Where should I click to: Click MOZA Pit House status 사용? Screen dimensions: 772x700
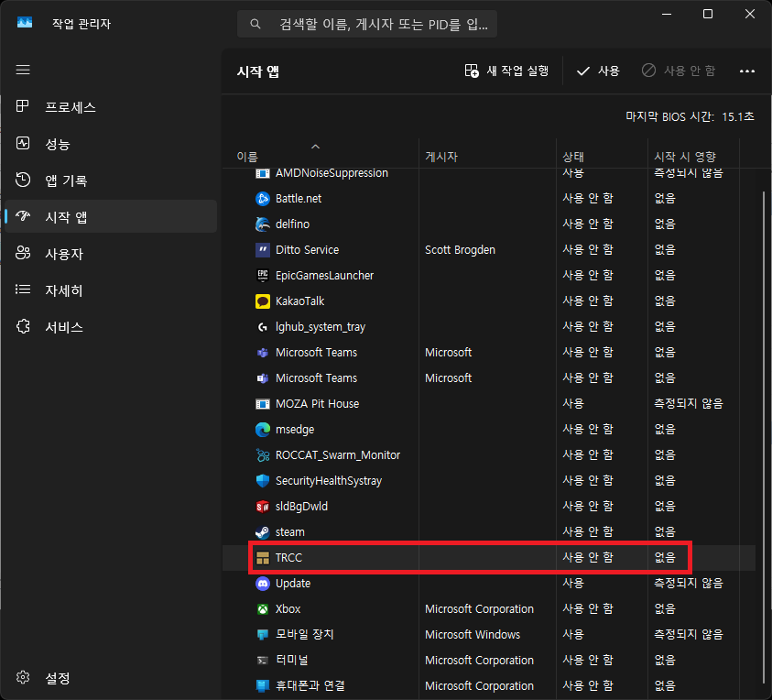(573, 403)
